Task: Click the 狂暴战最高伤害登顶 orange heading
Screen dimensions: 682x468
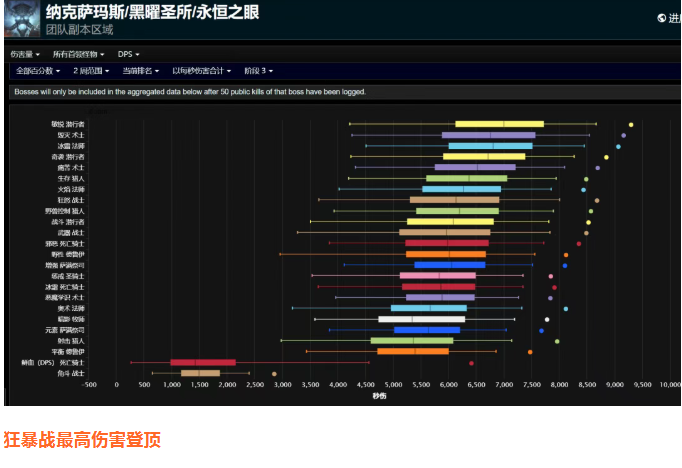Action: (82, 439)
